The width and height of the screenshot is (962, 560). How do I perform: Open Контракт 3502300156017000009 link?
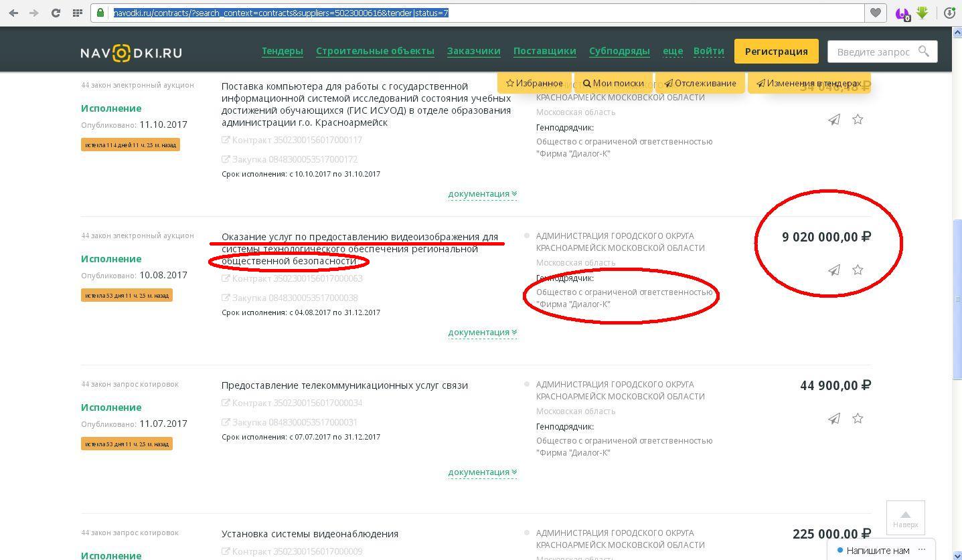[292, 552]
